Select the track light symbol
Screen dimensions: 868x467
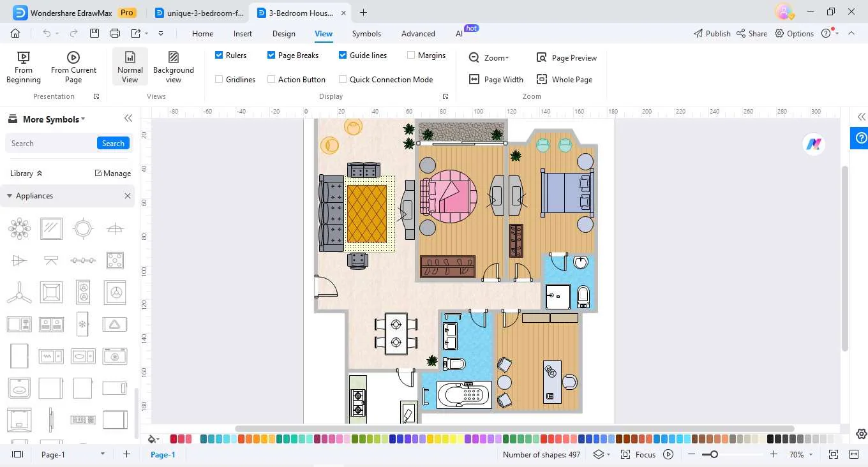tap(83, 260)
